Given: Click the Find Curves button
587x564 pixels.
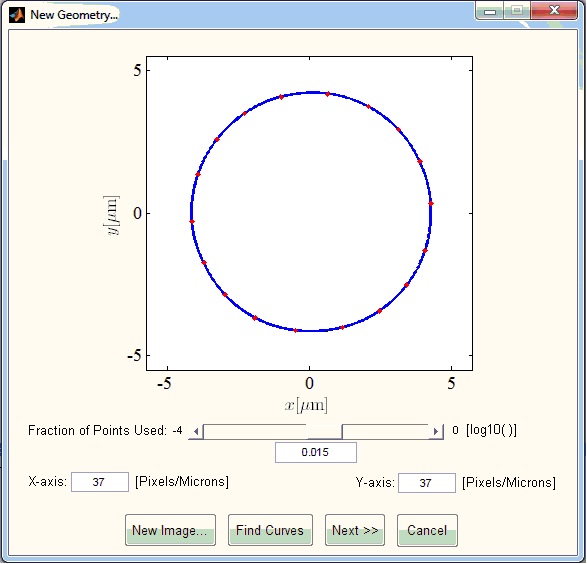Looking at the screenshot, I should coord(270,530).
